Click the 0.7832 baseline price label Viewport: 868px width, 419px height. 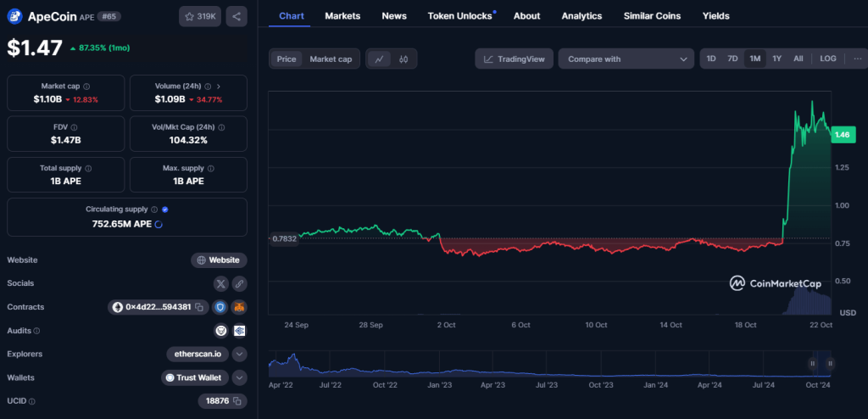click(284, 239)
